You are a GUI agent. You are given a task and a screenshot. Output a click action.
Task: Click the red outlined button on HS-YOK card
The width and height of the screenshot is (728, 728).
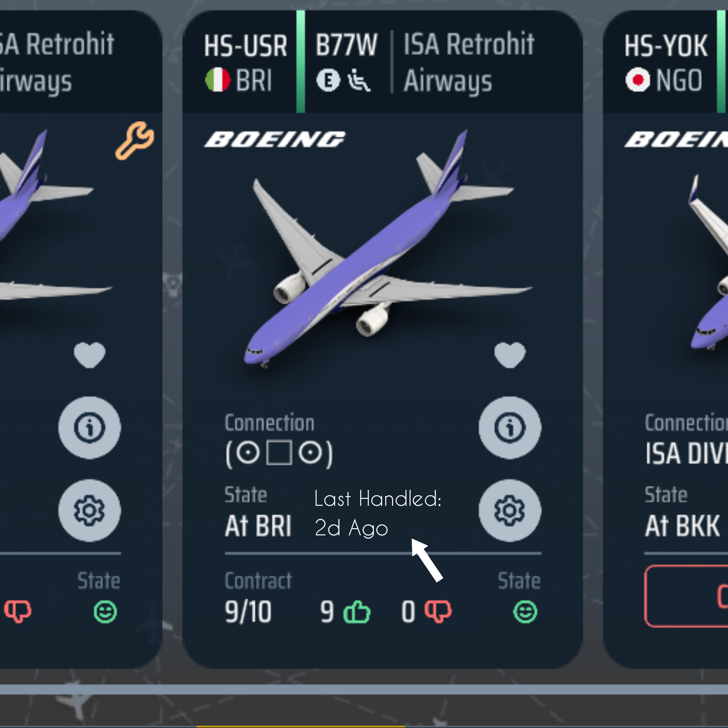click(x=686, y=596)
